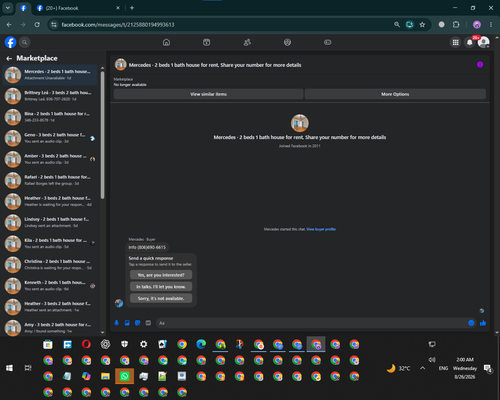Open the Video tab icon in Facebook navigation
The width and height of the screenshot is (500, 400).
tap(207, 42)
